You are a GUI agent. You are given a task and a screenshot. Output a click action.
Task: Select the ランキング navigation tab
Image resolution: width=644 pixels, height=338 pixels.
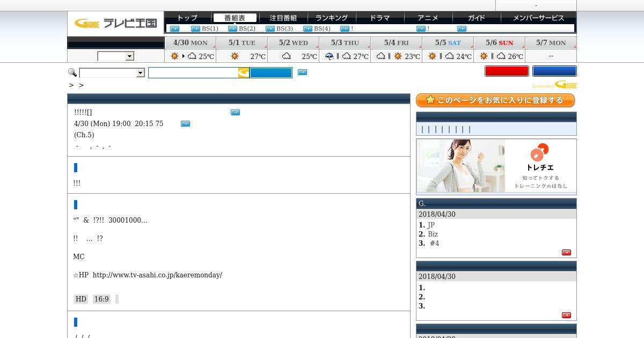pyautogui.click(x=331, y=18)
